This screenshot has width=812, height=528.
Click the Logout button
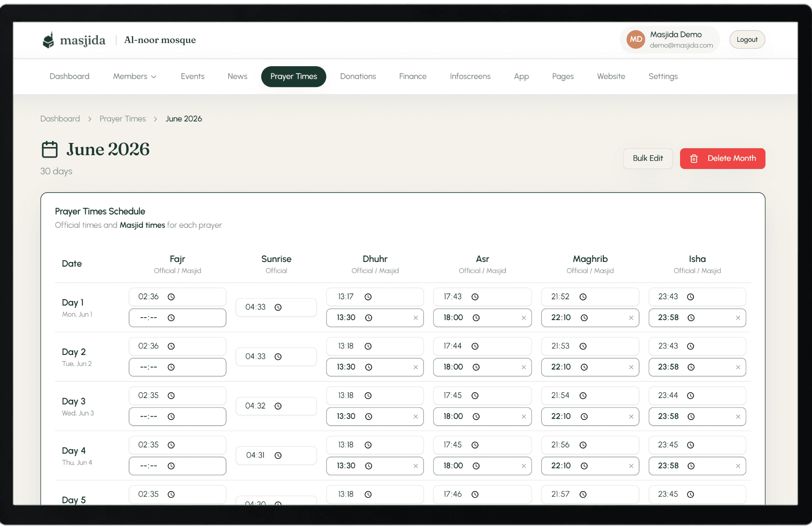[x=747, y=39]
